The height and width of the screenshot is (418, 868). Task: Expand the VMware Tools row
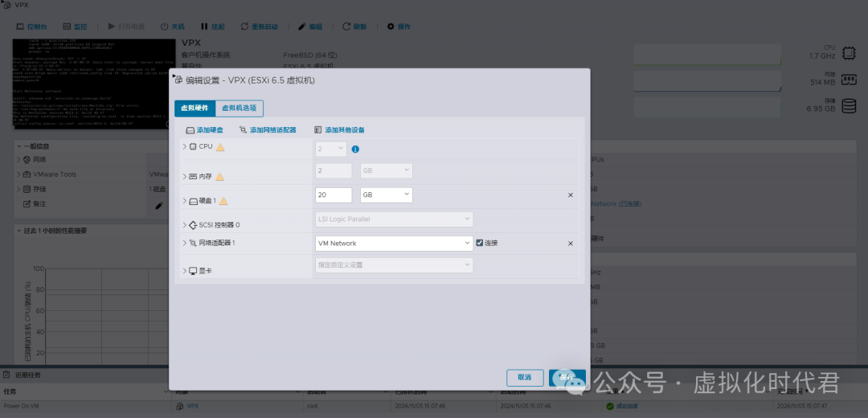tap(18, 174)
